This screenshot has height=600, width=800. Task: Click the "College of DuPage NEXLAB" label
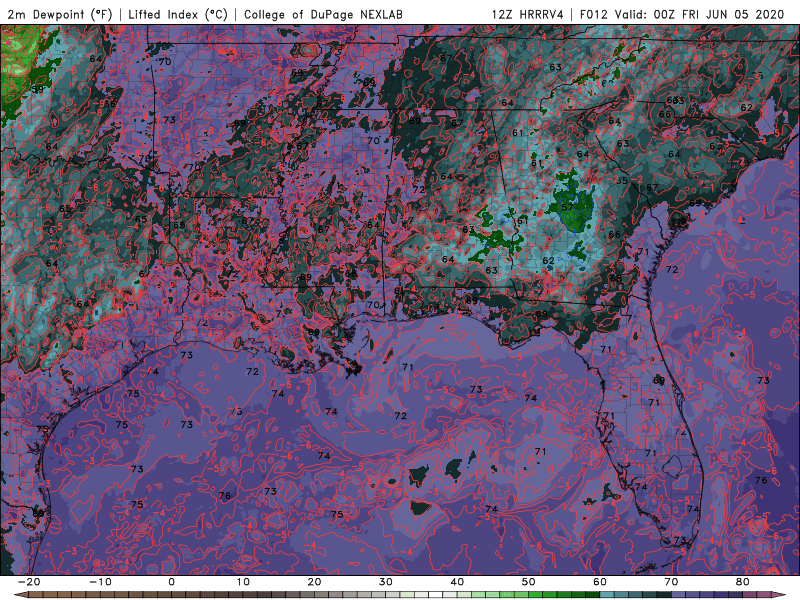[323, 14]
